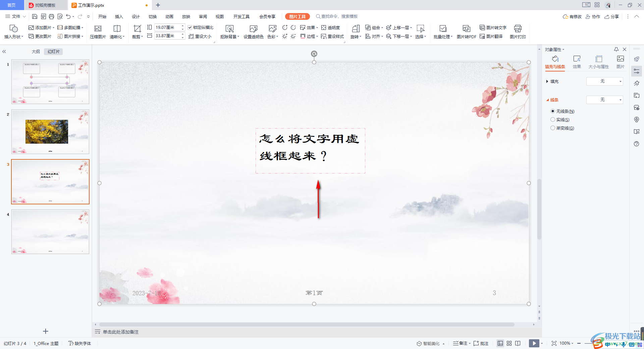Open the Align dropdown
The image size is (644, 349).
coord(374,36)
